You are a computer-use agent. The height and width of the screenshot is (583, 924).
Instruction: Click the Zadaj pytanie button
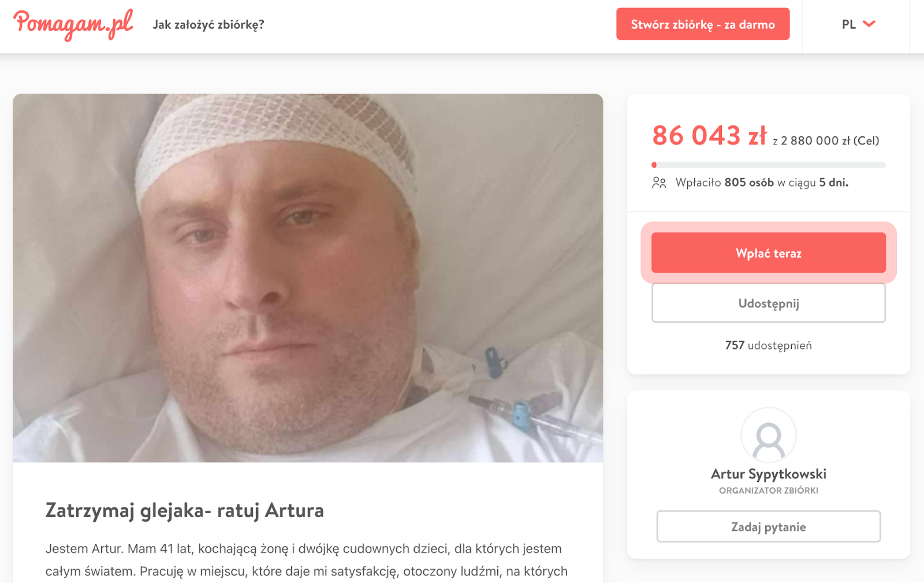click(x=769, y=526)
